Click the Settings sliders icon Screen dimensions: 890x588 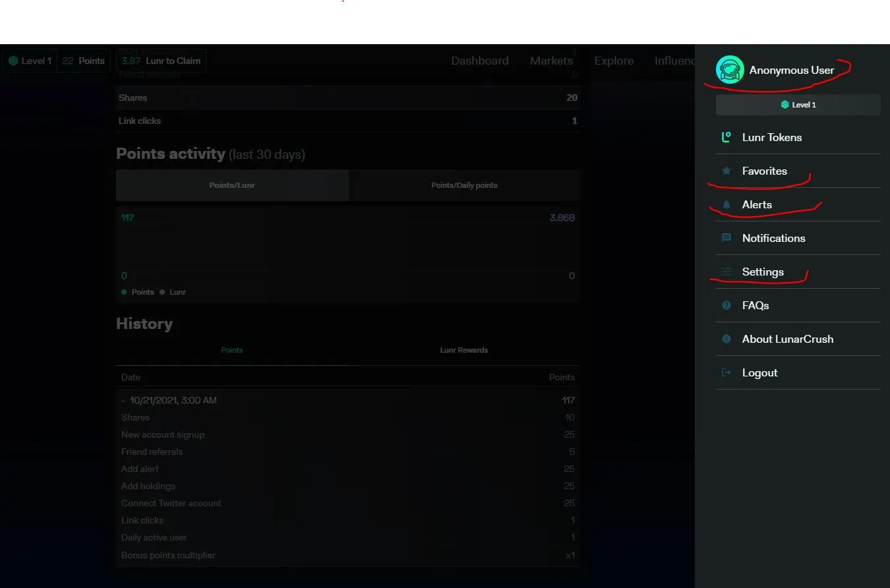727,272
